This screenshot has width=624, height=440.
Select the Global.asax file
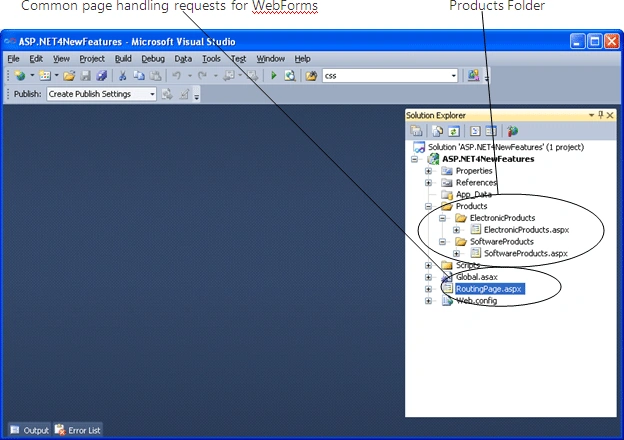click(x=476, y=277)
